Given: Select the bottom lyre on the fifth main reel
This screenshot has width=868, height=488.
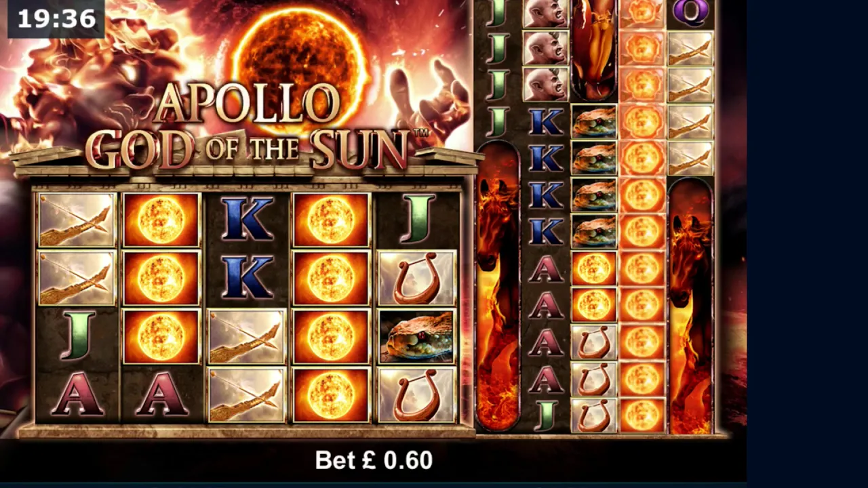Looking at the screenshot, I should [x=416, y=395].
